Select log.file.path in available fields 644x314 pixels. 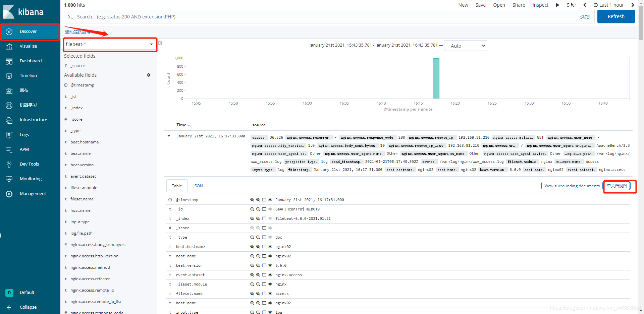point(82,233)
